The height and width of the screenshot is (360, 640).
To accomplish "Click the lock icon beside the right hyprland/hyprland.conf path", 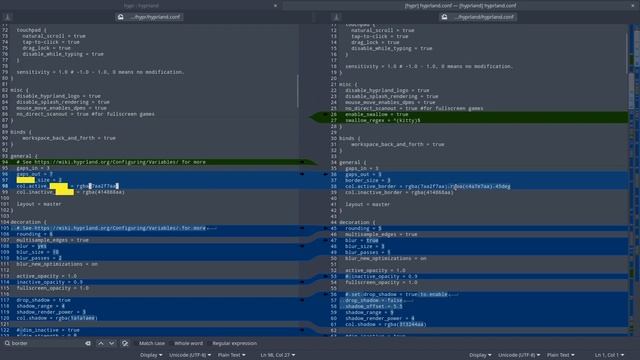I will point(444,17).
